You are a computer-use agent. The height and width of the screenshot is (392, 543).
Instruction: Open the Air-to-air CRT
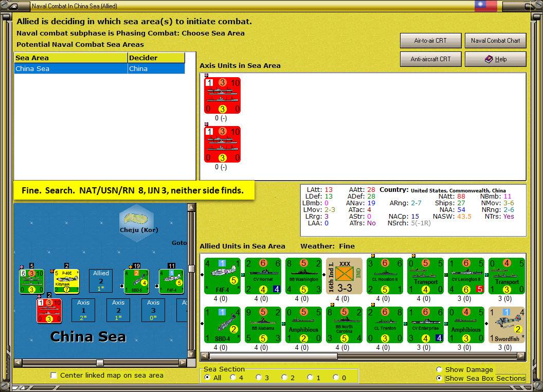pos(430,41)
